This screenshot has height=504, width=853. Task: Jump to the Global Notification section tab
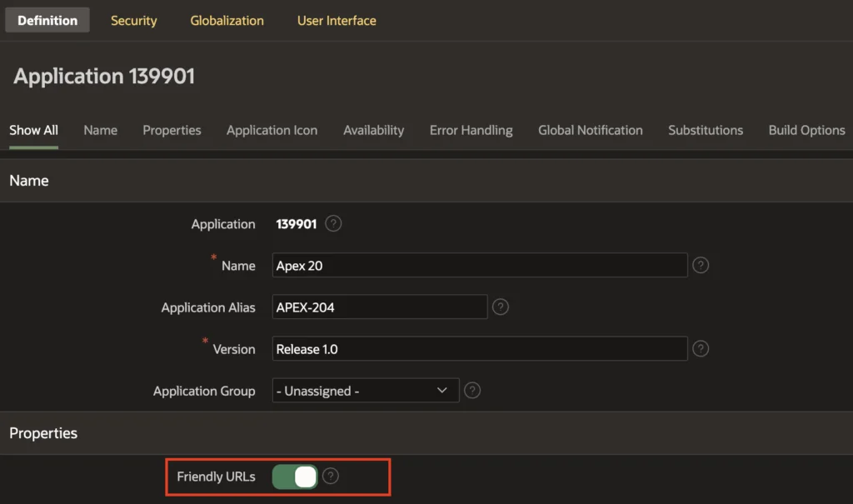[591, 131]
